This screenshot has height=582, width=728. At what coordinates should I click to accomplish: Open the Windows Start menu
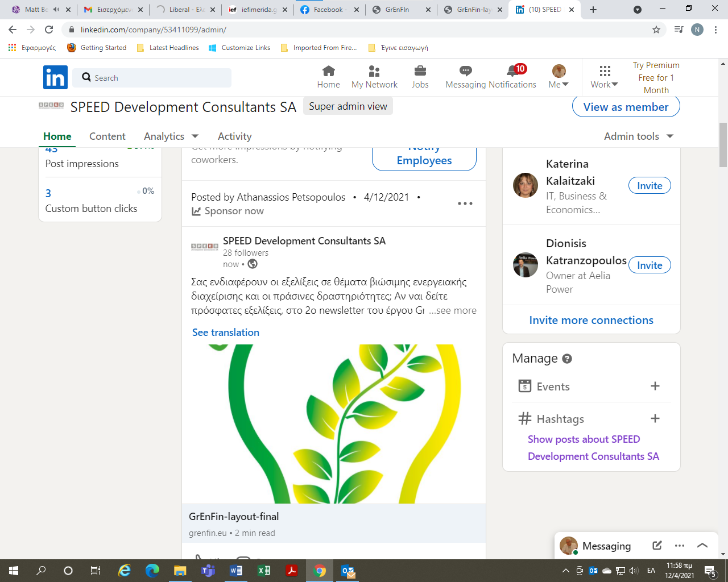[x=14, y=571]
